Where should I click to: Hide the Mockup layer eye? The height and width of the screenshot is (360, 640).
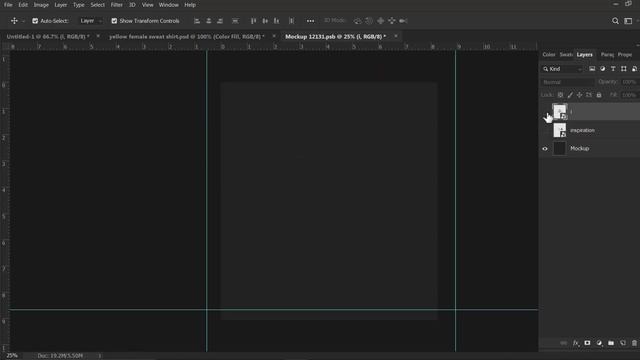click(x=545, y=149)
